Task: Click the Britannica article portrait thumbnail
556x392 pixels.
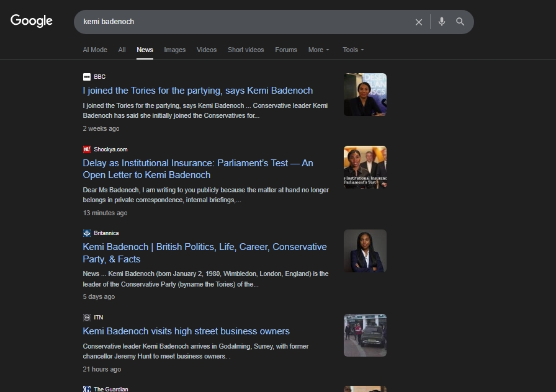Action: click(365, 251)
